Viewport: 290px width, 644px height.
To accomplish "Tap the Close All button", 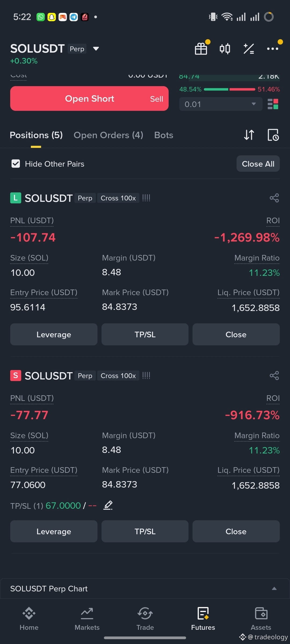I will tap(258, 164).
